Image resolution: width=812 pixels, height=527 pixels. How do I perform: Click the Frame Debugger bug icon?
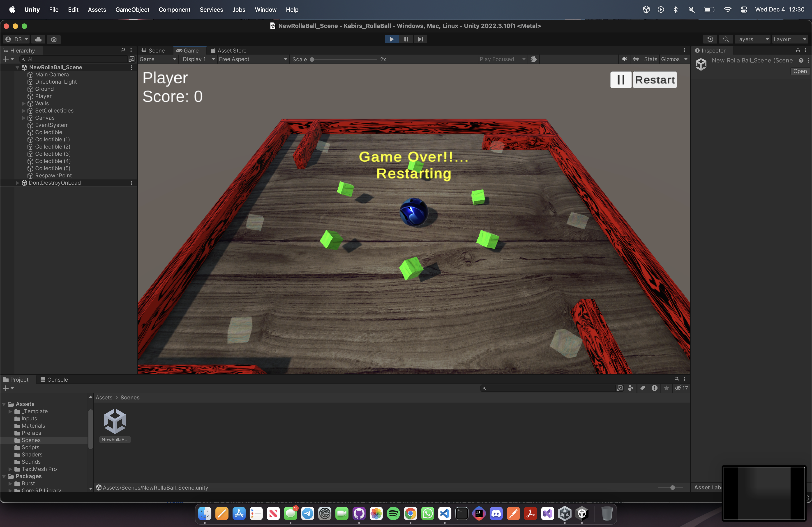coord(534,59)
